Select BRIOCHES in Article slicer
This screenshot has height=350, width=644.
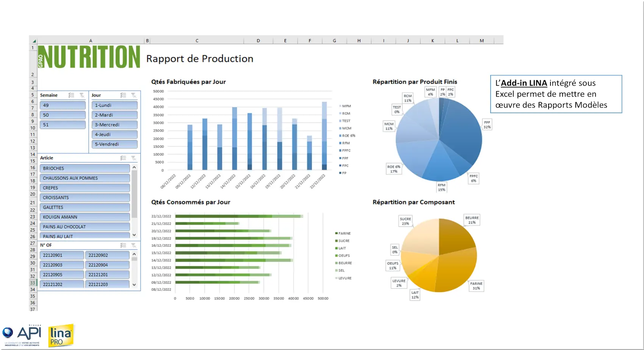pos(85,168)
